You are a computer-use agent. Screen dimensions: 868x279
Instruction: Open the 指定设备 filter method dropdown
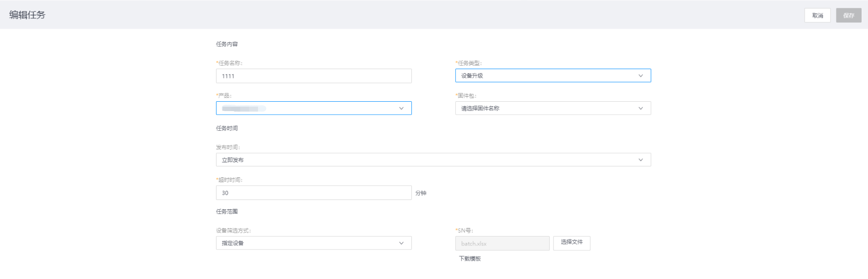click(306, 243)
